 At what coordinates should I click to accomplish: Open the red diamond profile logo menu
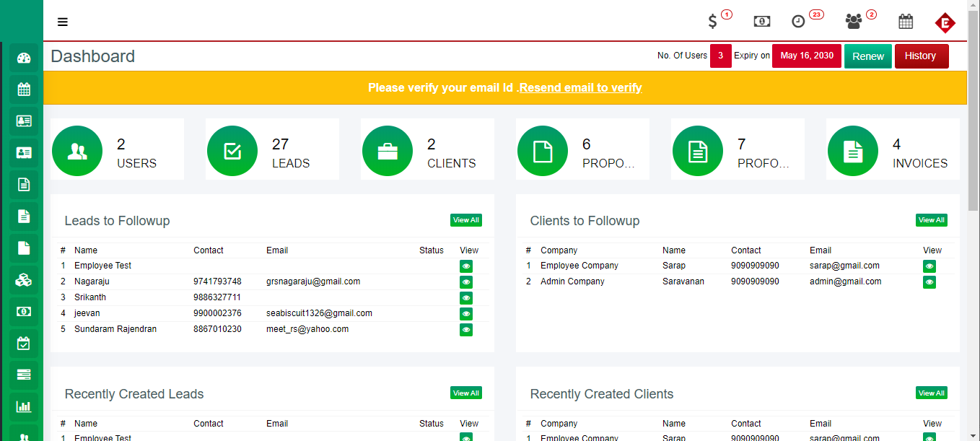coord(945,23)
